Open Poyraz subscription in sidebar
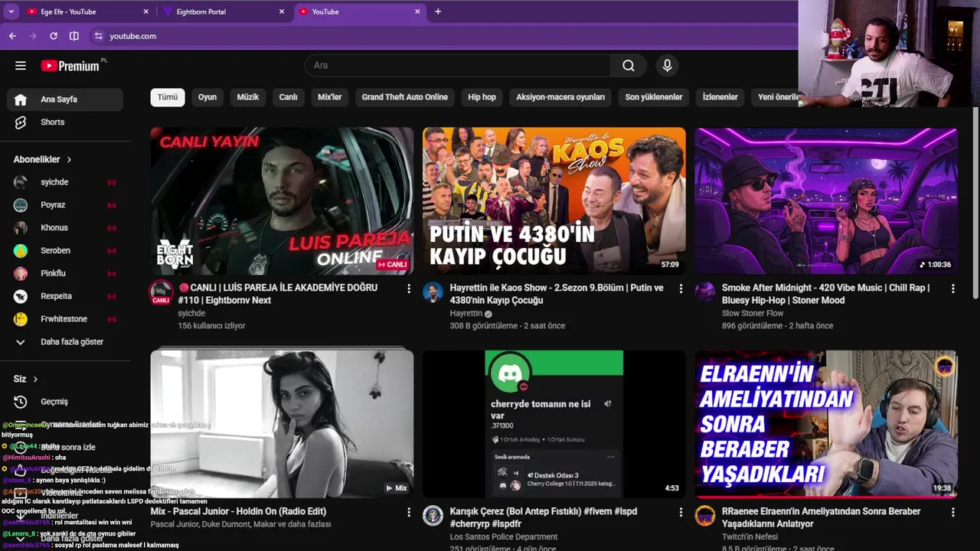The width and height of the screenshot is (980, 551). (65, 205)
